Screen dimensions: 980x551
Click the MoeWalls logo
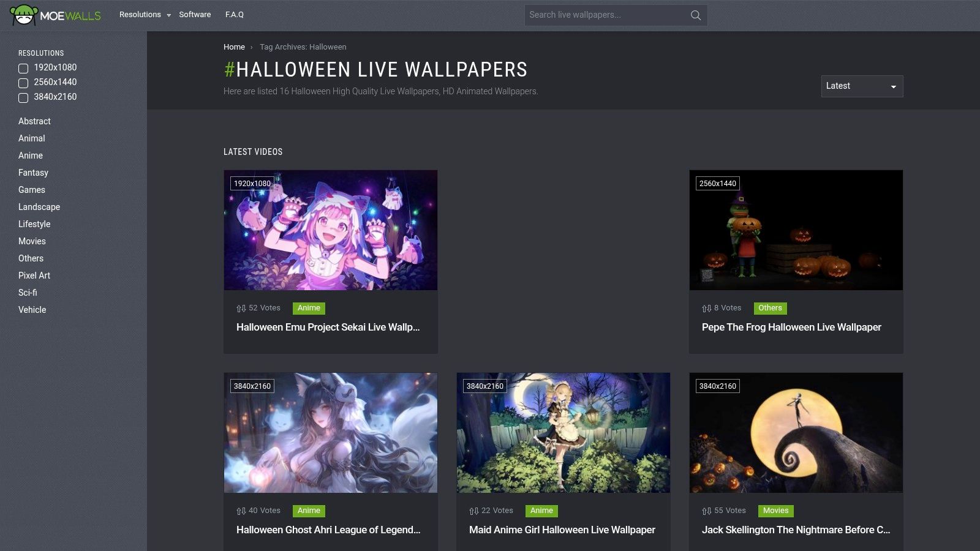click(55, 15)
